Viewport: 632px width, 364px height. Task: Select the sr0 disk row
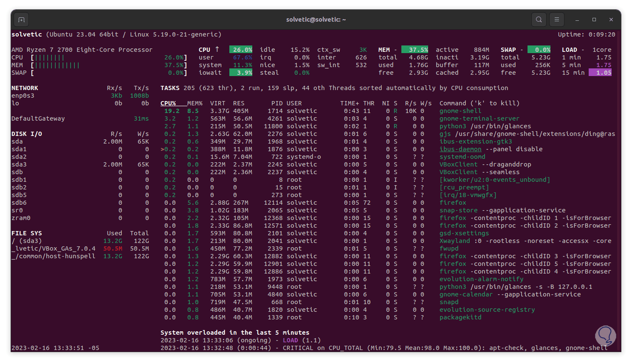click(x=80, y=210)
